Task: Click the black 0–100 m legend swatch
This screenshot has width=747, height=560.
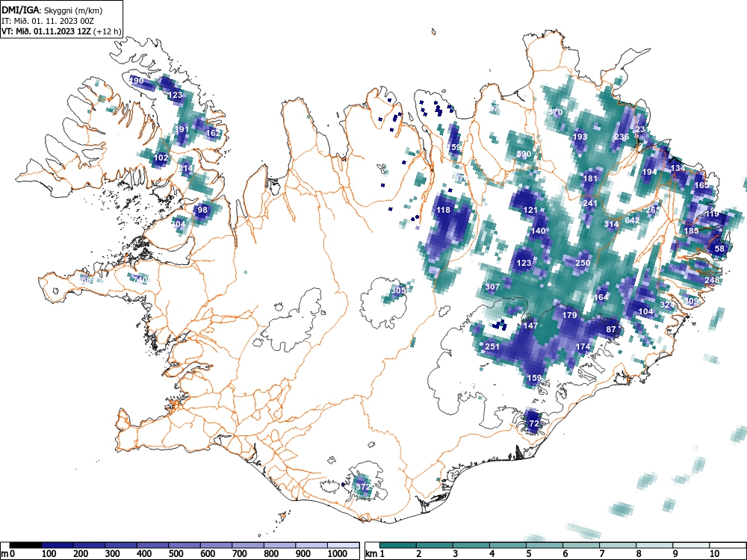Action: pos(25,545)
